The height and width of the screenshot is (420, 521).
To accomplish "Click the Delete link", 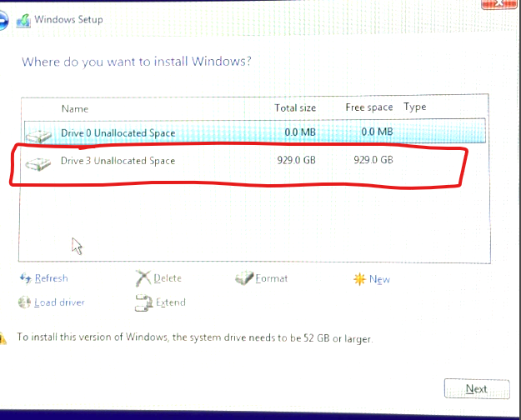I will tap(168, 278).
